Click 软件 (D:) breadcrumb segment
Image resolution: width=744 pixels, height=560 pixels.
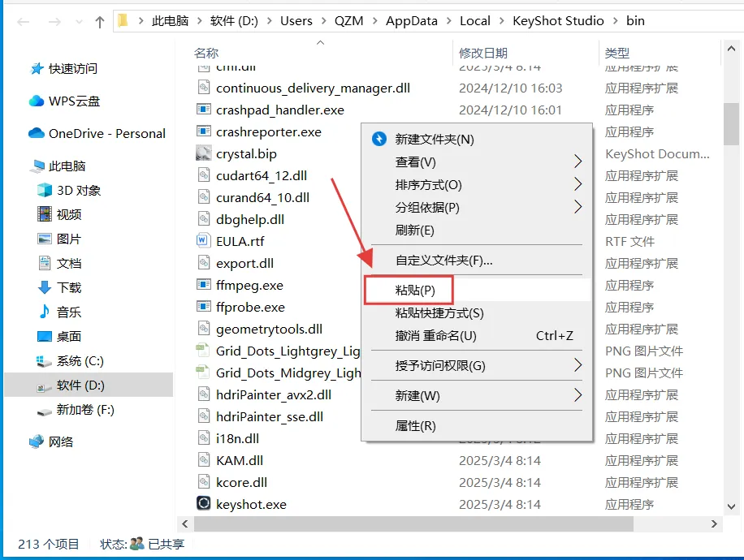[x=235, y=21]
